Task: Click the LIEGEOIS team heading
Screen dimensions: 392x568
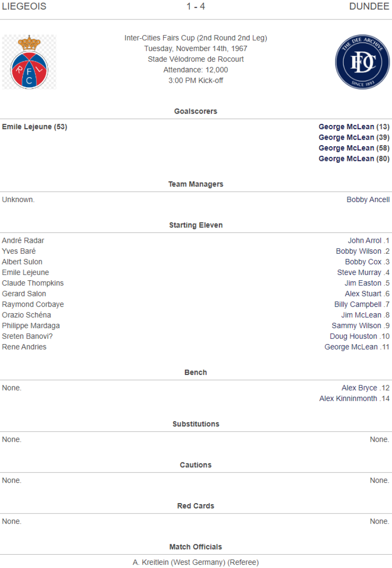Action: [x=24, y=7]
